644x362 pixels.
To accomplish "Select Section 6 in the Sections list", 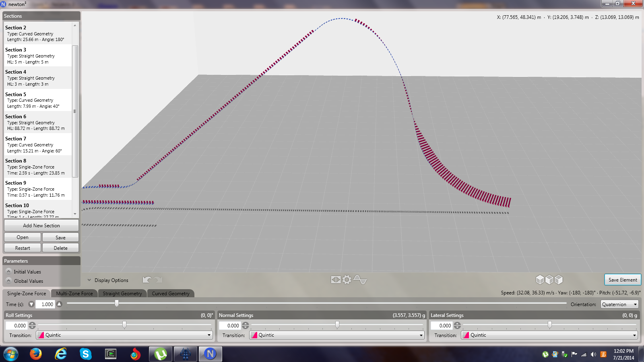I will click(38, 122).
